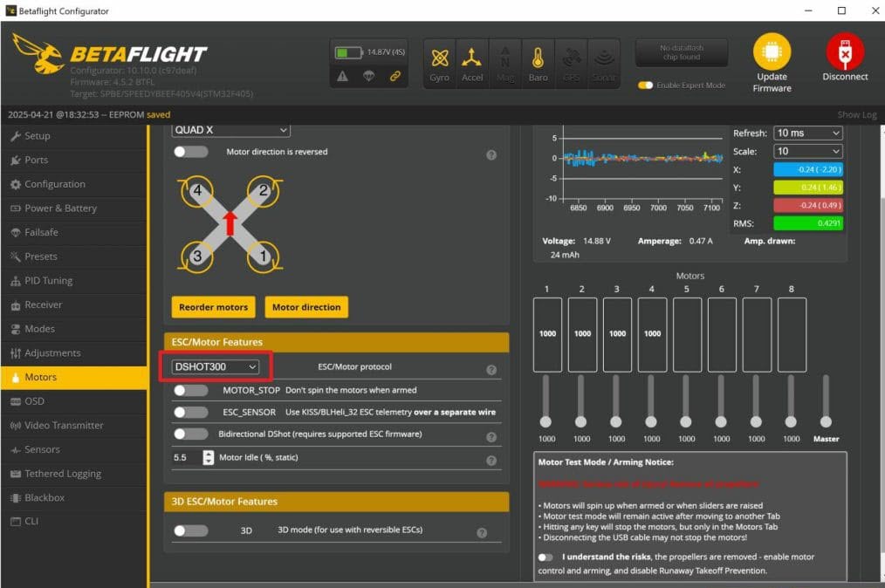
Task: Click the Motors sidebar icon
Action: 15,378
